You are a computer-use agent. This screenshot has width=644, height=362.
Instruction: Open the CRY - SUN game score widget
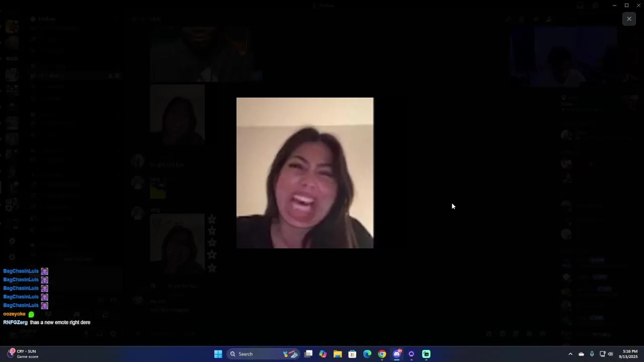coord(23,354)
